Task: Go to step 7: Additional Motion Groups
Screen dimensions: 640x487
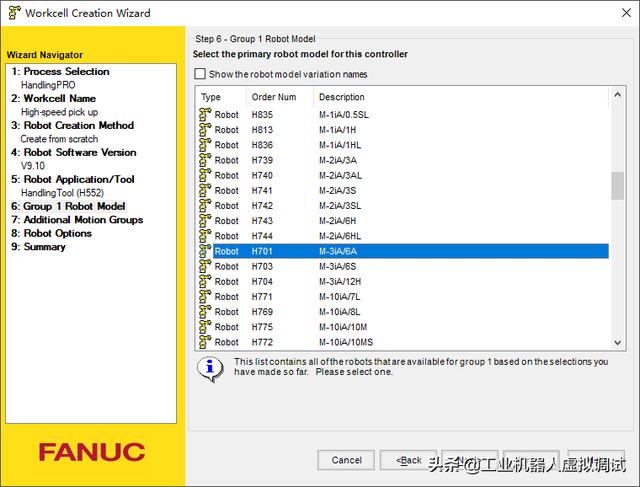Action: click(77, 220)
